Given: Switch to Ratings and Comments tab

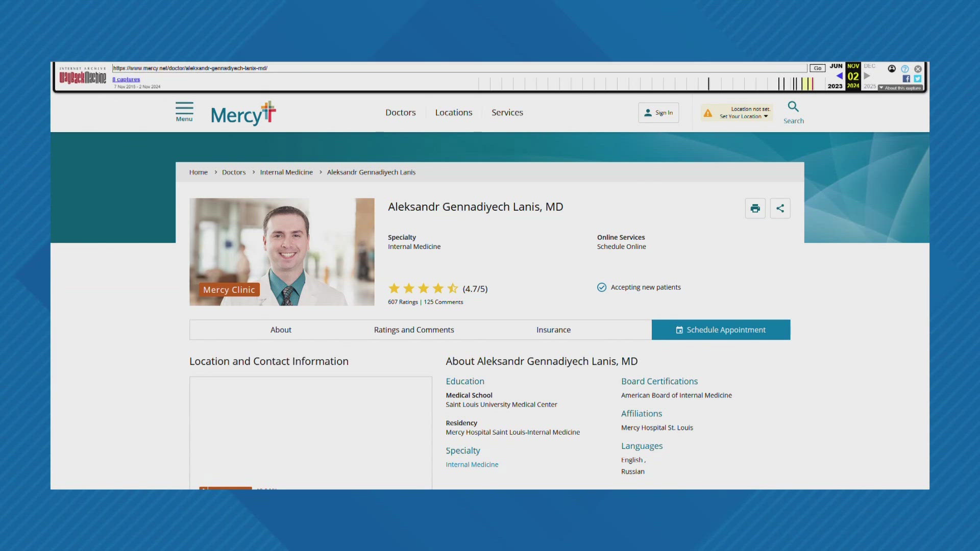Looking at the screenshot, I should click(414, 330).
